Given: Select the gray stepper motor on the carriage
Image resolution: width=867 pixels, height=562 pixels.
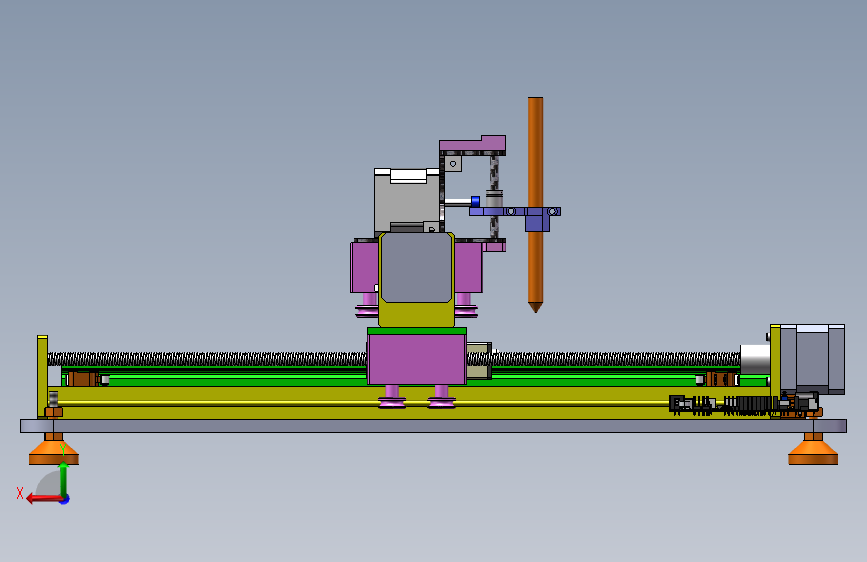Looking at the screenshot, I should tap(408, 200).
